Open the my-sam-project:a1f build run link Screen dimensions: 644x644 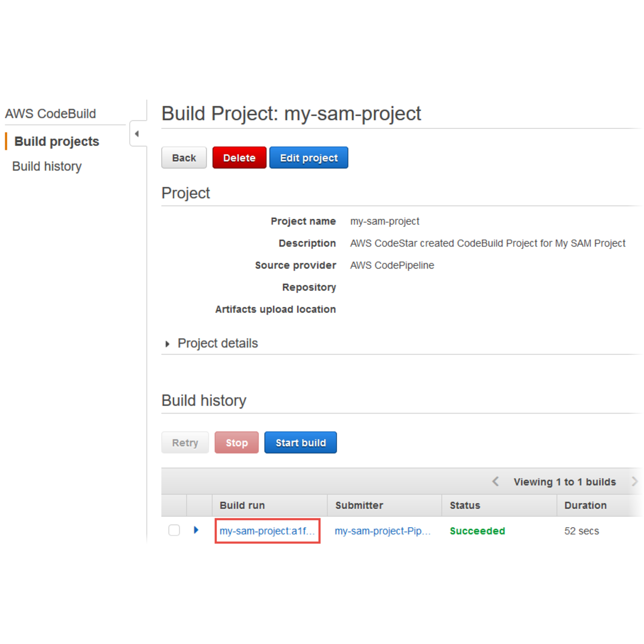click(x=267, y=530)
